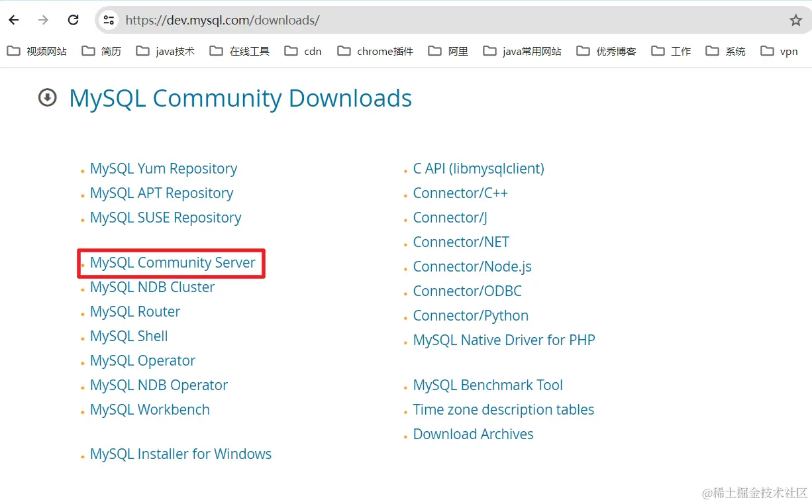Reload the page with the refresh icon
This screenshot has width=812, height=504.
coord(74,20)
